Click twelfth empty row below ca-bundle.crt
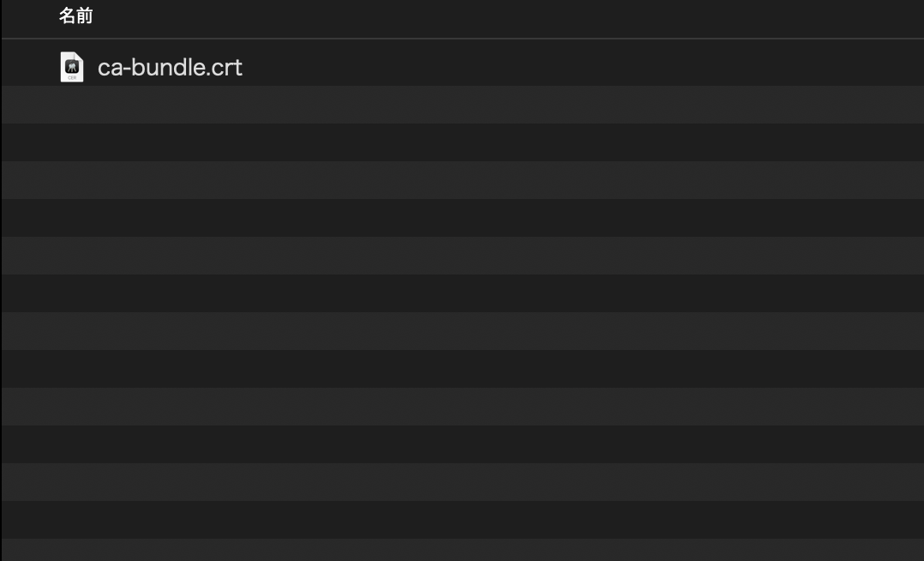The image size is (924, 561). click(463, 520)
